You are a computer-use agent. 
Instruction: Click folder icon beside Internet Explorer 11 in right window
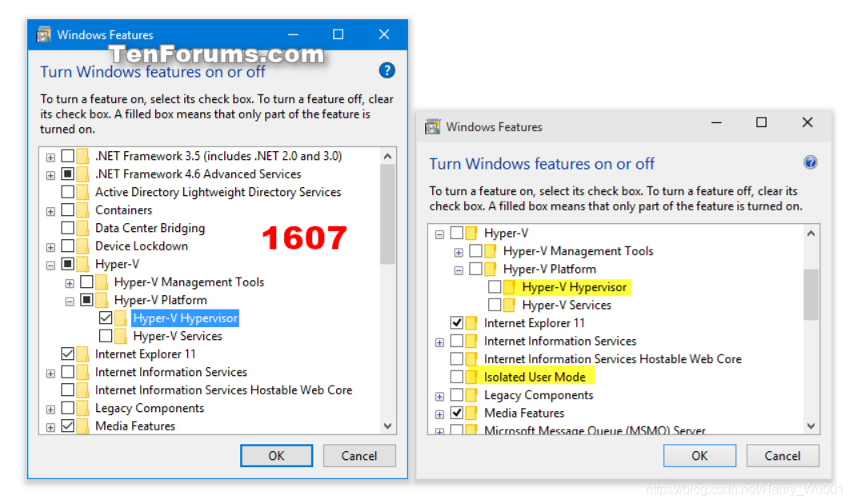click(x=471, y=323)
